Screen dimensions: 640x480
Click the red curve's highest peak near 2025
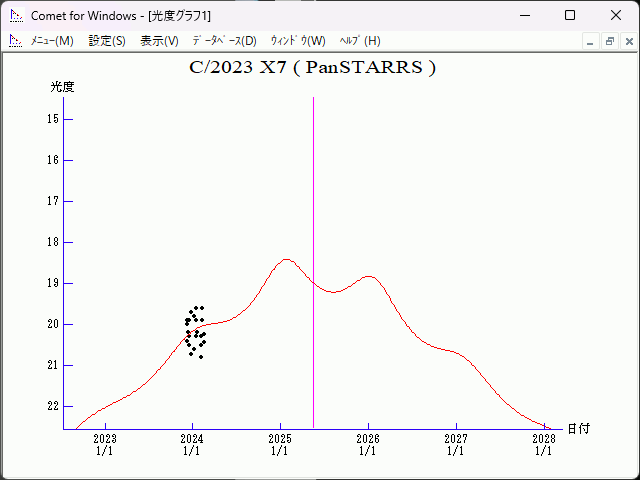pyautogui.click(x=287, y=259)
